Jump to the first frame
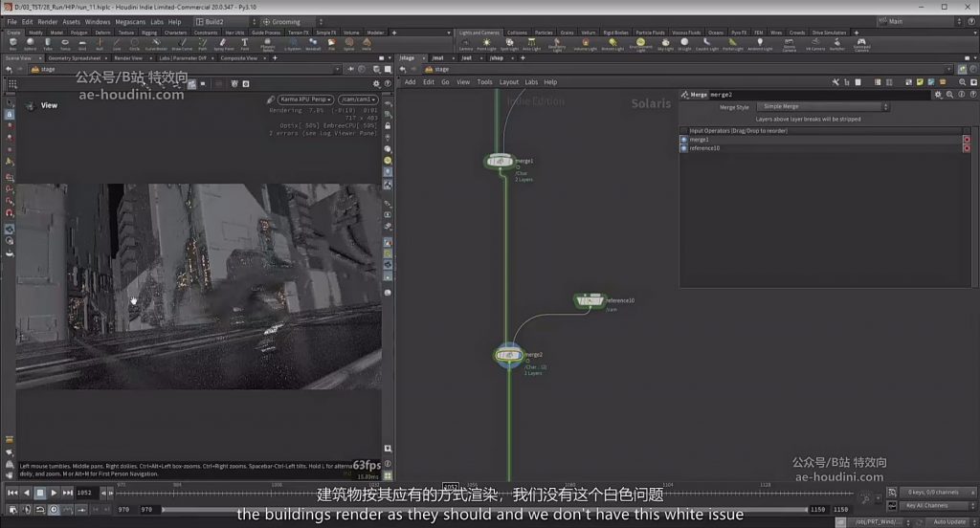 click(12, 493)
